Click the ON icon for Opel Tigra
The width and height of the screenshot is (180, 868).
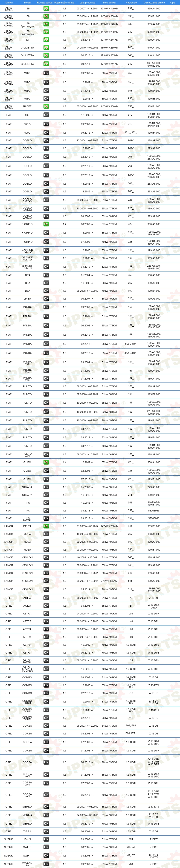46,831
